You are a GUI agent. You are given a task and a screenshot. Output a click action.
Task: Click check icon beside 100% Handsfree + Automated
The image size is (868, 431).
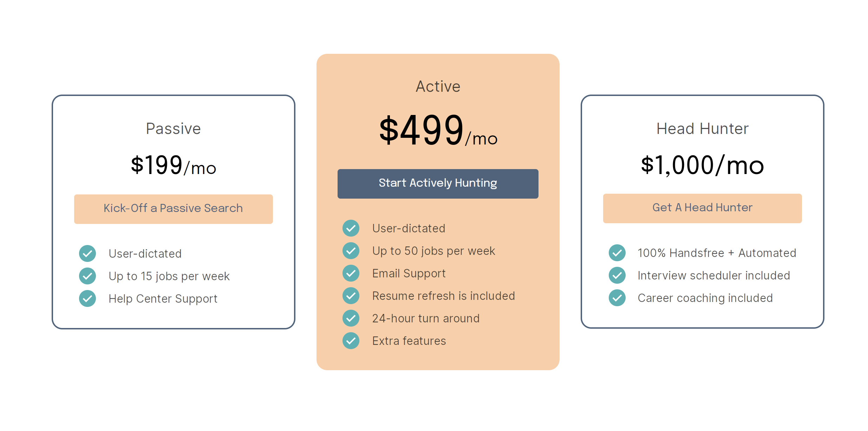(x=617, y=253)
